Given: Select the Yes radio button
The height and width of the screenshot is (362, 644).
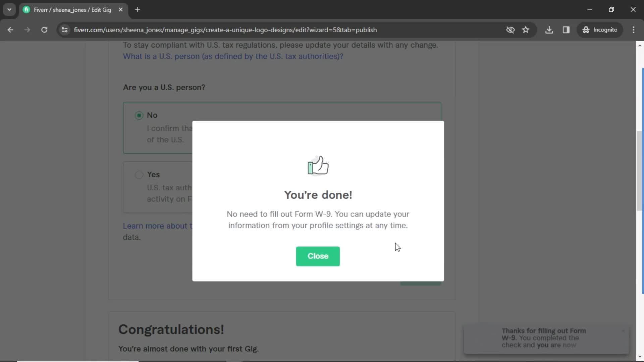Looking at the screenshot, I should pyautogui.click(x=139, y=175).
